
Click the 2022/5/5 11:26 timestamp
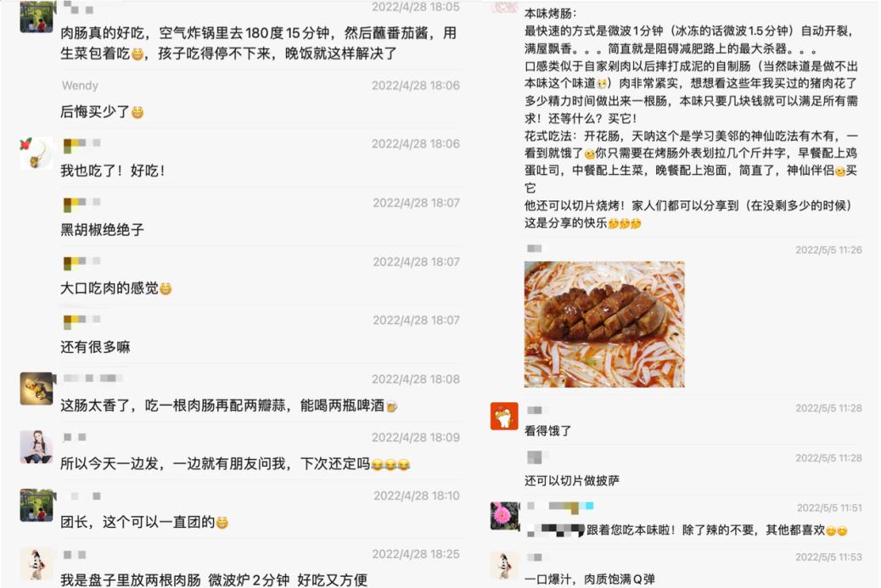pos(828,250)
